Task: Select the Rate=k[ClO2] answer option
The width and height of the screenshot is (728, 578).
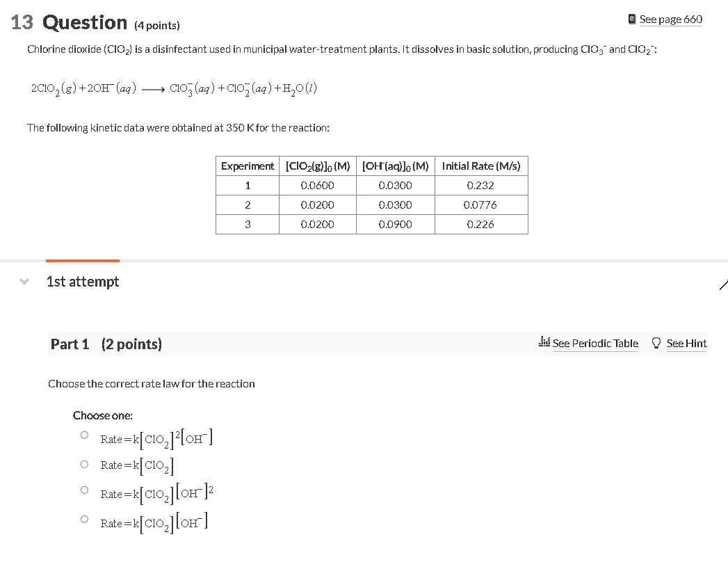Action: click(84, 463)
